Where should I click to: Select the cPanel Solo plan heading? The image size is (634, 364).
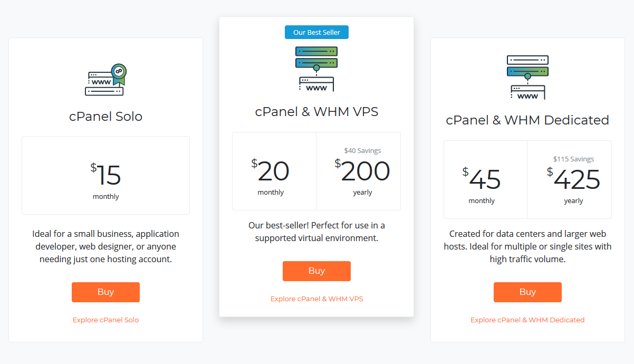pos(105,116)
